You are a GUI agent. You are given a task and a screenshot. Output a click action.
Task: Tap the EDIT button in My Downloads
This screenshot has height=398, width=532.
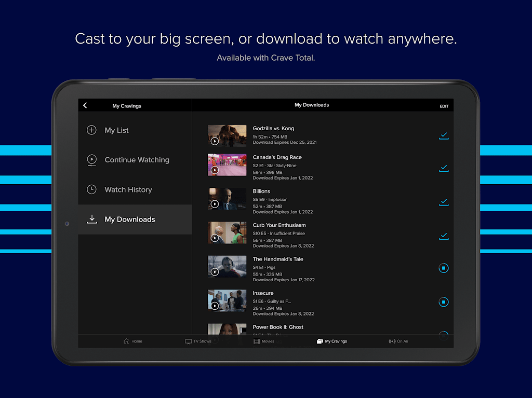click(x=444, y=106)
